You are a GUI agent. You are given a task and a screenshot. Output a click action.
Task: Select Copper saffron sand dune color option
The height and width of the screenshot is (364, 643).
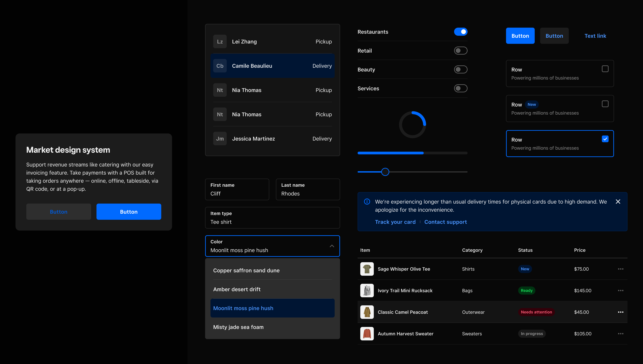pyautogui.click(x=246, y=270)
